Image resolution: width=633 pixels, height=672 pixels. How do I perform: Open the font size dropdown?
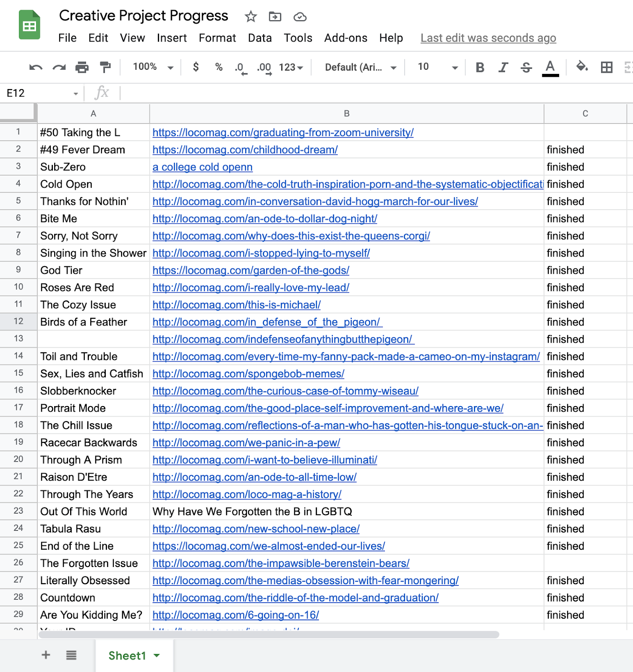[x=437, y=67]
